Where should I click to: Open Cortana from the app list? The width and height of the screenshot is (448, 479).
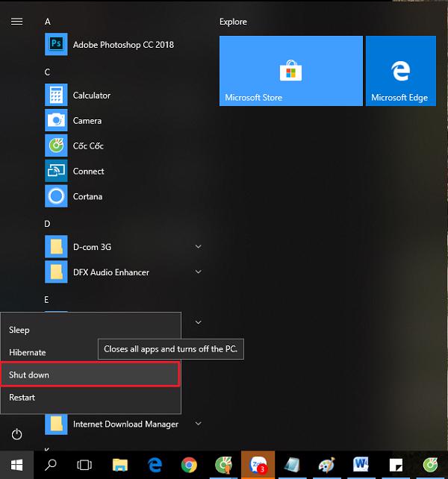click(x=87, y=197)
